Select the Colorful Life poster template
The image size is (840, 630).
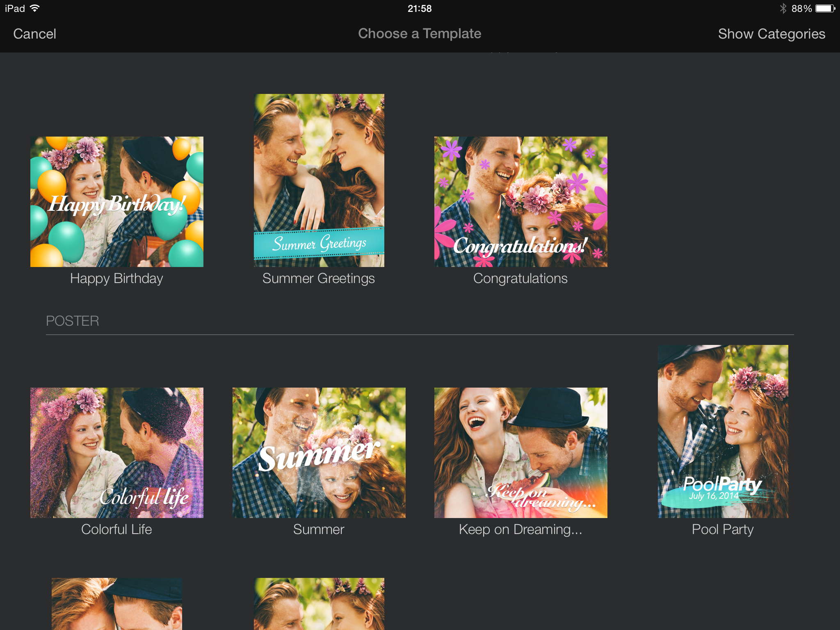point(117,453)
